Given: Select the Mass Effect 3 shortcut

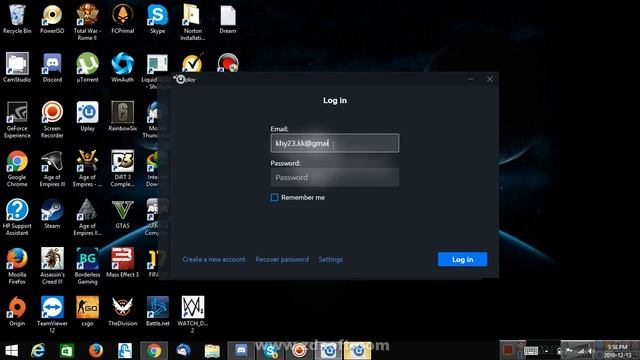Looking at the screenshot, I should click(x=122, y=263).
